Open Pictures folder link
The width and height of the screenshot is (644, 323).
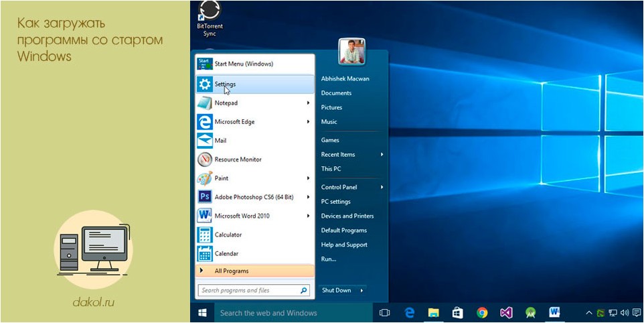[x=331, y=108]
